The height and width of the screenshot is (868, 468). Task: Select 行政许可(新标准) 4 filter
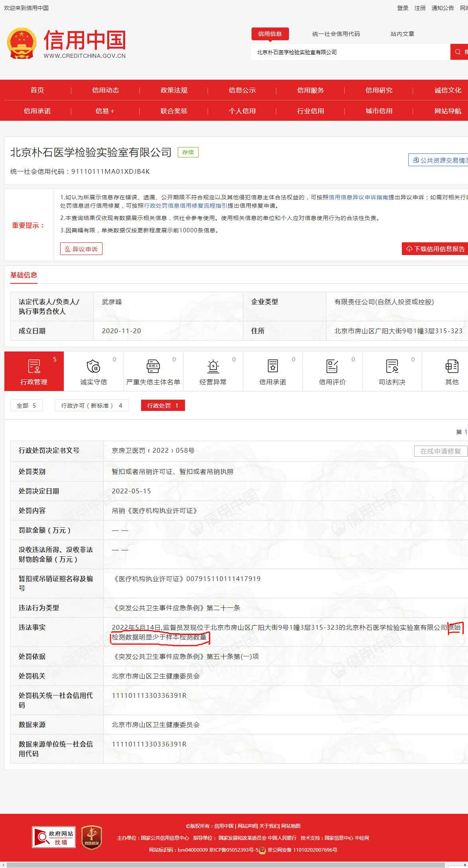92,405
